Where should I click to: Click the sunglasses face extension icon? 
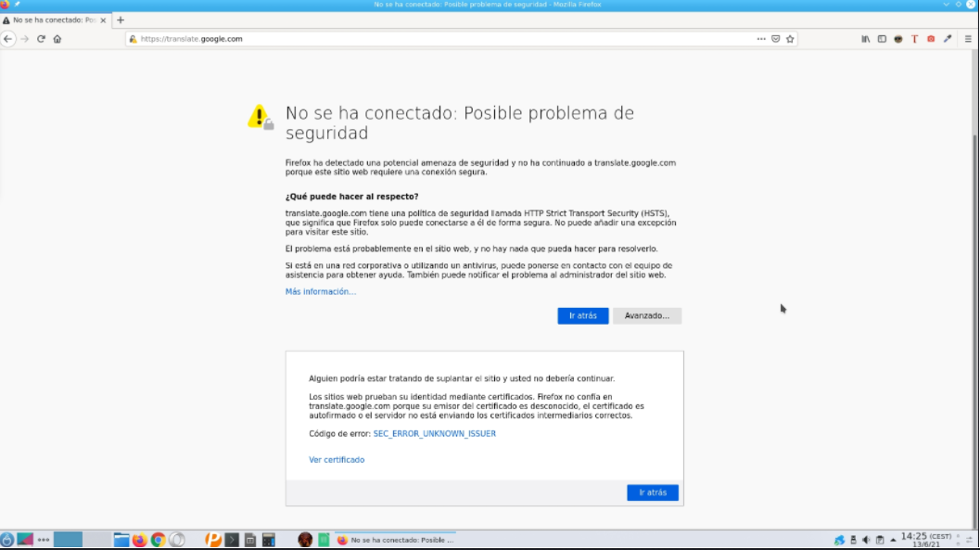point(898,39)
